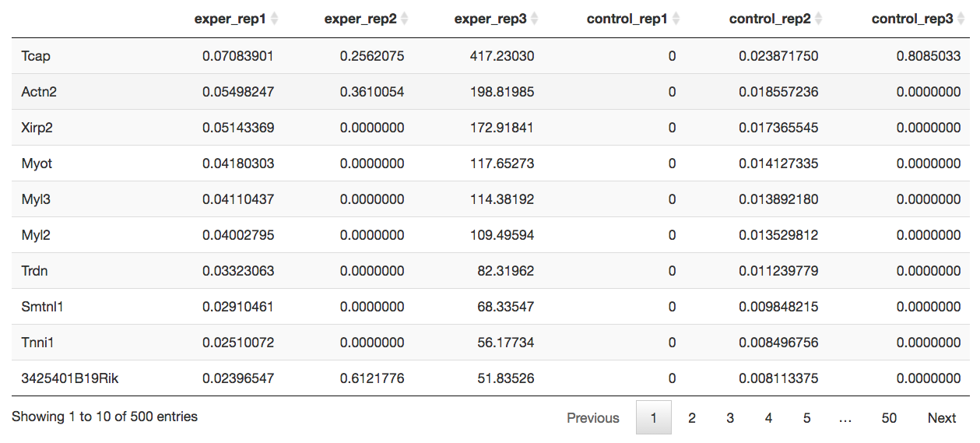Click the Previous page link
The width and height of the screenshot is (980, 443).
[x=593, y=418]
